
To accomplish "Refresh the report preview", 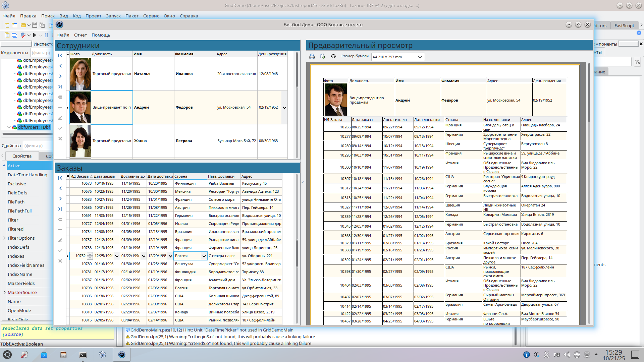I will (x=333, y=56).
